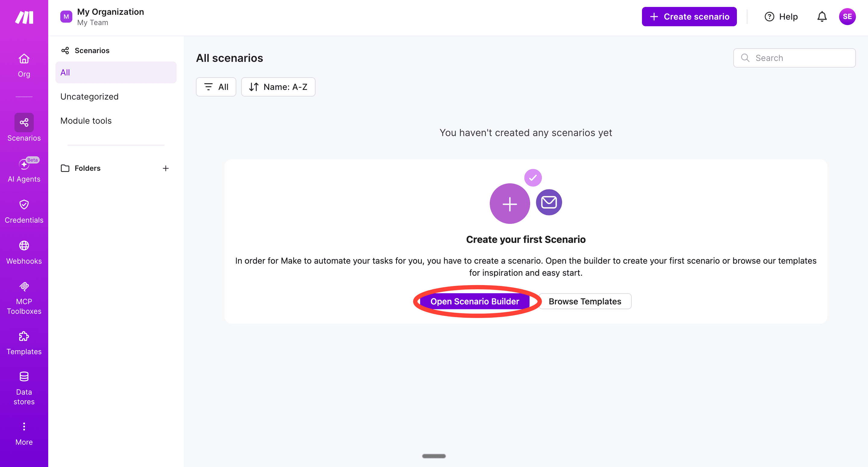Image resolution: width=868 pixels, height=467 pixels.
Task: Select Uncategorized scenarios list
Action: coord(90,97)
